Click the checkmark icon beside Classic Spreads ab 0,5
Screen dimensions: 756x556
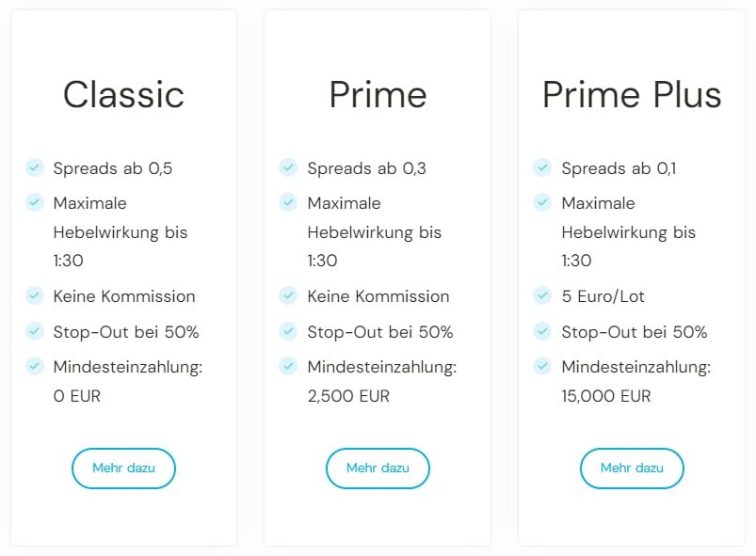[35, 167]
